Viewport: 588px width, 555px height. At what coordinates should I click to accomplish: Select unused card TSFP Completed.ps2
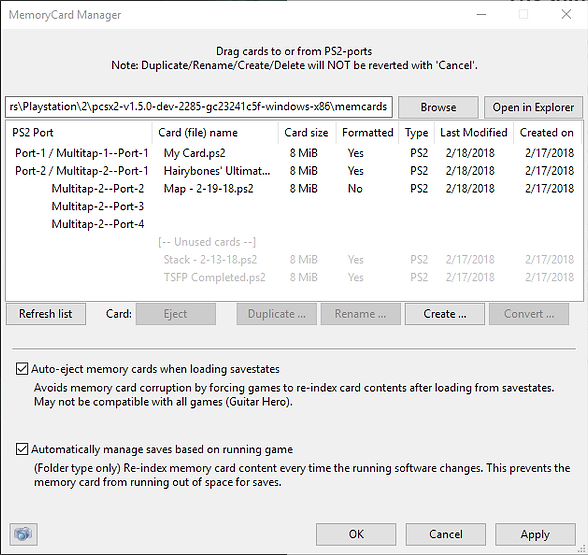coord(214,277)
